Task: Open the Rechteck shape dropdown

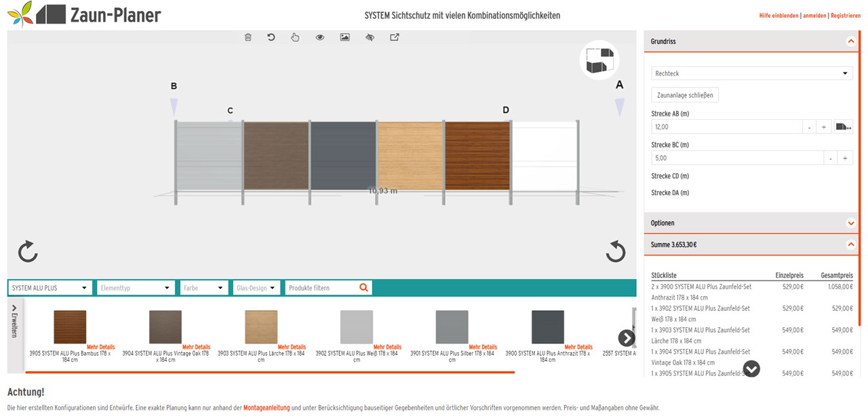Action: pyautogui.click(x=752, y=73)
